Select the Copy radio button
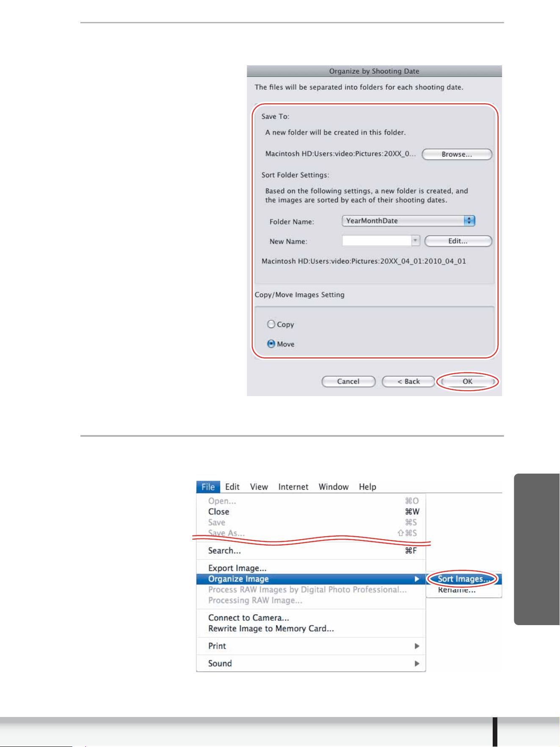Image resolution: width=560 pixels, height=747 pixels. click(271, 324)
